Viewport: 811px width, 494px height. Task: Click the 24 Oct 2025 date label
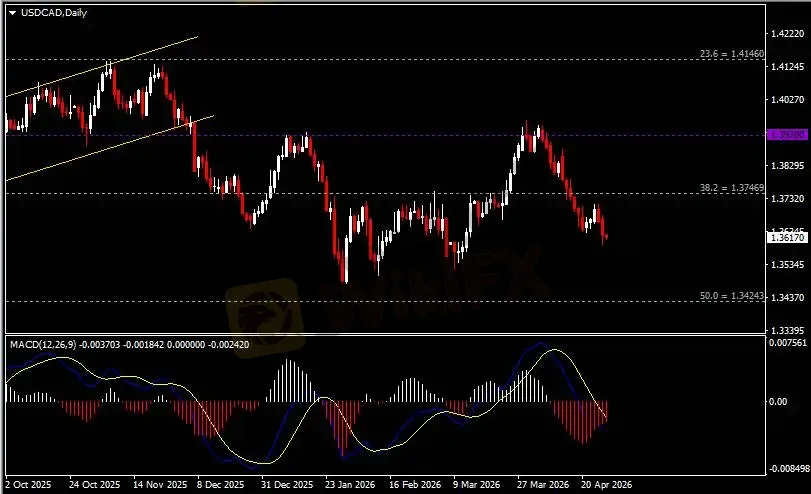point(94,485)
